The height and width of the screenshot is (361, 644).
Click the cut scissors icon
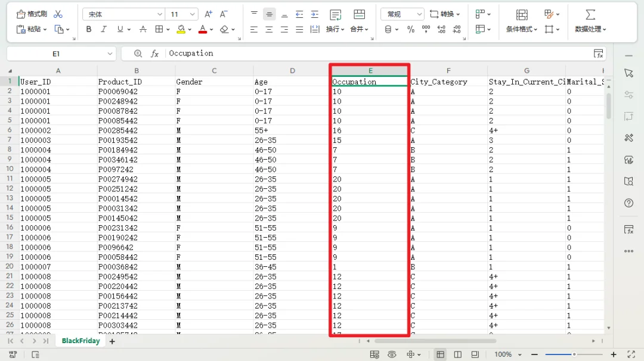(58, 14)
